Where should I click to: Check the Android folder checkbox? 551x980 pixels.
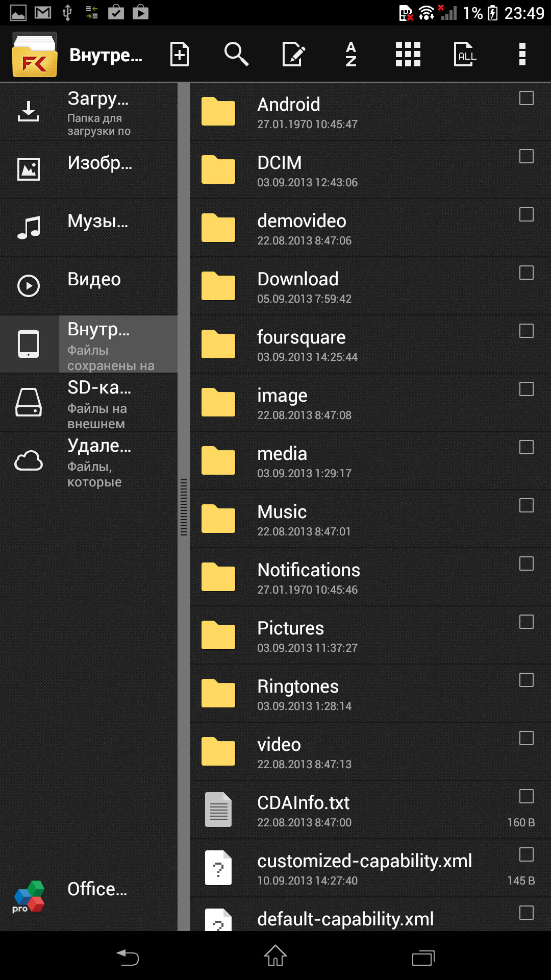point(526,98)
